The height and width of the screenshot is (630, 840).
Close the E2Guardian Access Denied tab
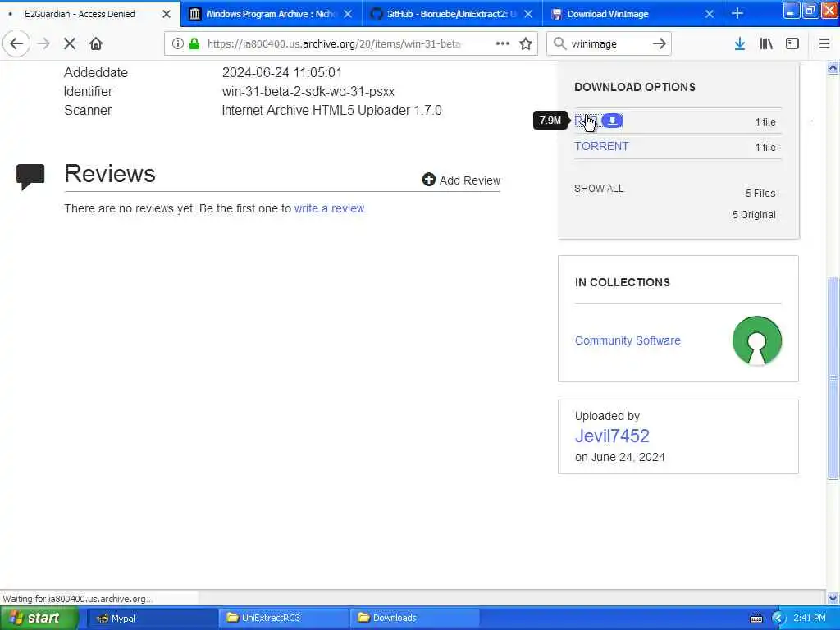pyautogui.click(x=167, y=14)
